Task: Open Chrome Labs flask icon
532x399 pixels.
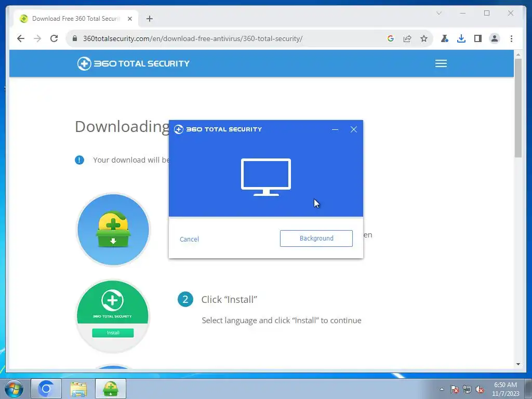Action: (445, 38)
